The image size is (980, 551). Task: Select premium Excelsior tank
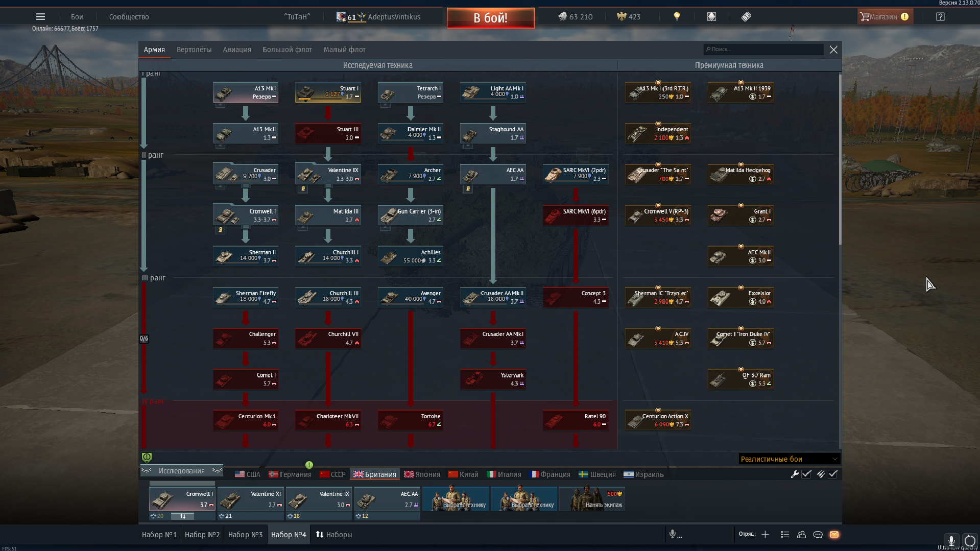[x=740, y=297]
